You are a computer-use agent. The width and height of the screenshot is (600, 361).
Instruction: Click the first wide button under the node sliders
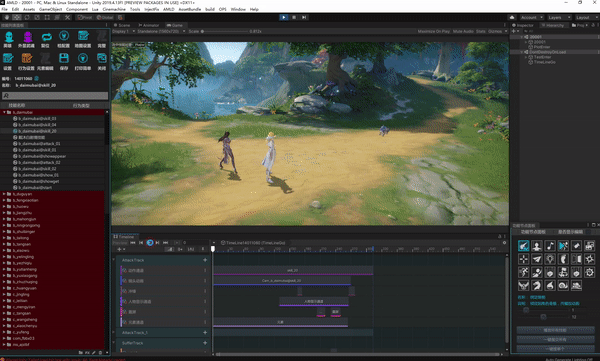[x=555, y=330]
